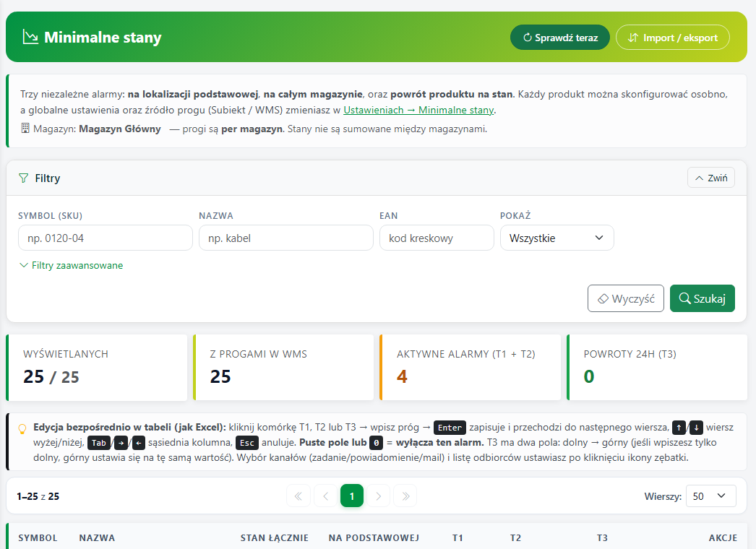Screen dimensions: 756x549
Task: Sort by the Na podstawowej column header
Action: pos(374,538)
